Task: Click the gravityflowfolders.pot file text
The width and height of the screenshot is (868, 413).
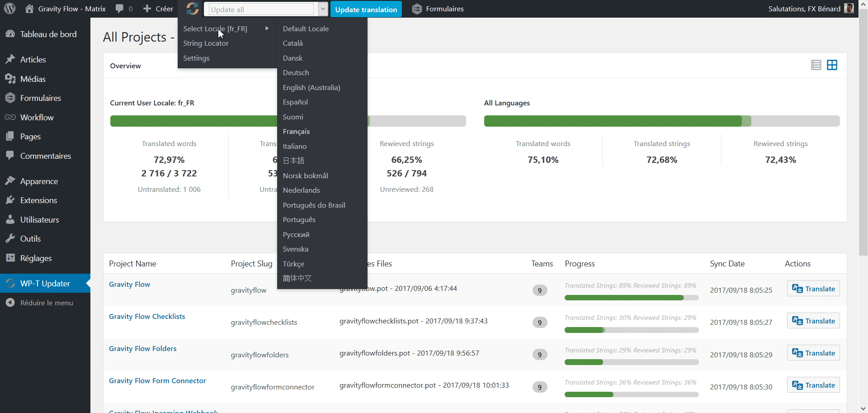Action: pyautogui.click(x=409, y=353)
